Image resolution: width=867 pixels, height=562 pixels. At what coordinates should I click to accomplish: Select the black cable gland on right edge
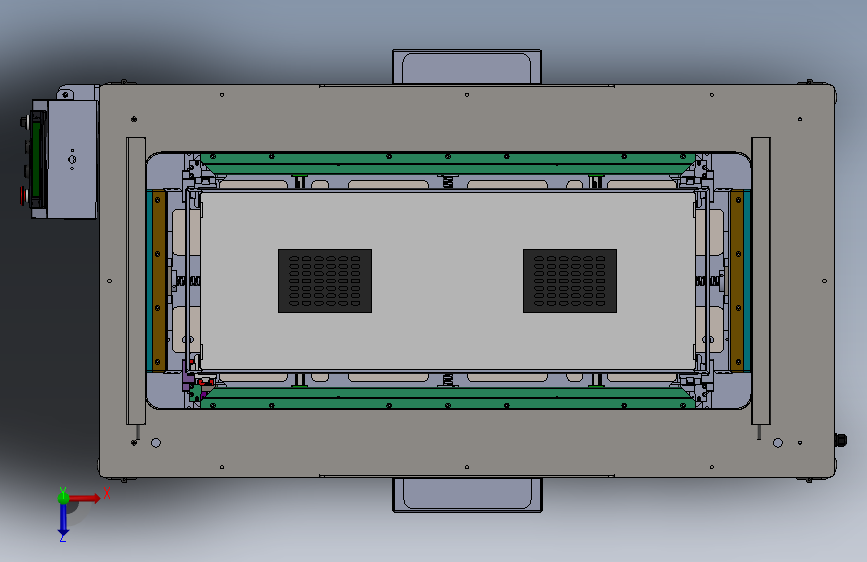pos(840,440)
